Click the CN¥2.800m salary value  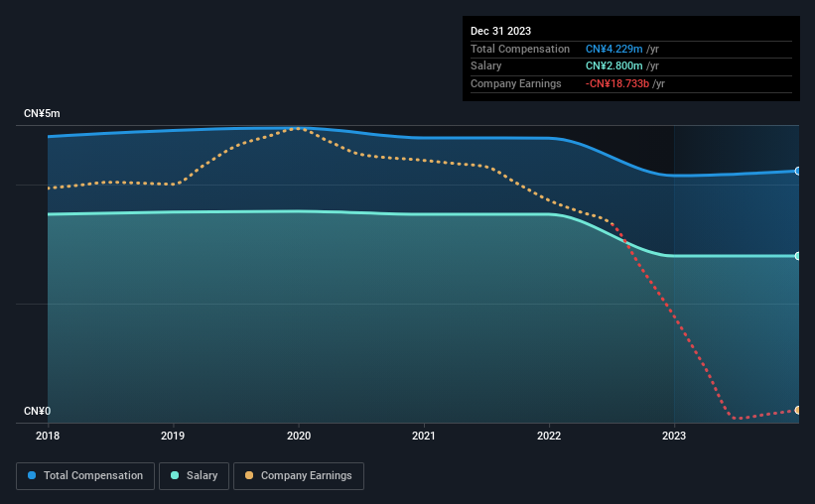click(613, 66)
